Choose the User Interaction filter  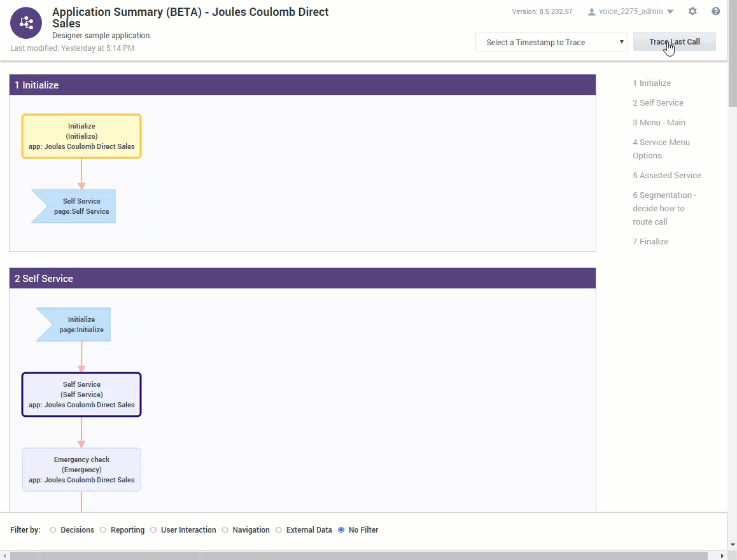click(153, 530)
